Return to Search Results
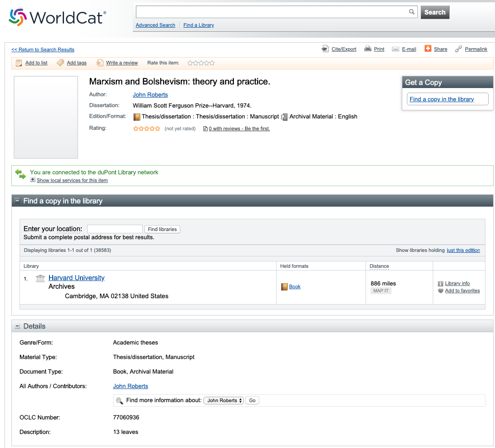Image resolution: width=495 pixels, height=448 pixels. (43, 49)
